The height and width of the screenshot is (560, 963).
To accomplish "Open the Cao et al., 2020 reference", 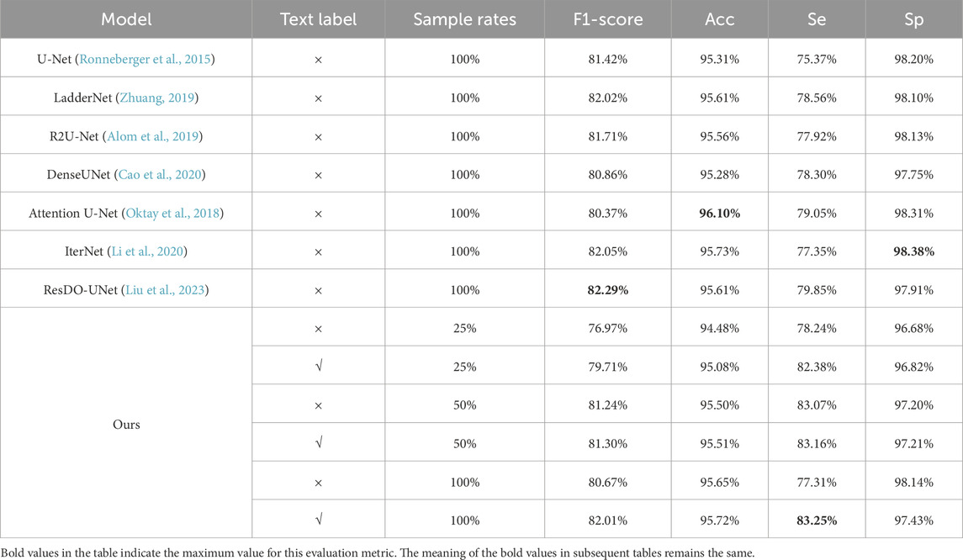I will point(168,175).
